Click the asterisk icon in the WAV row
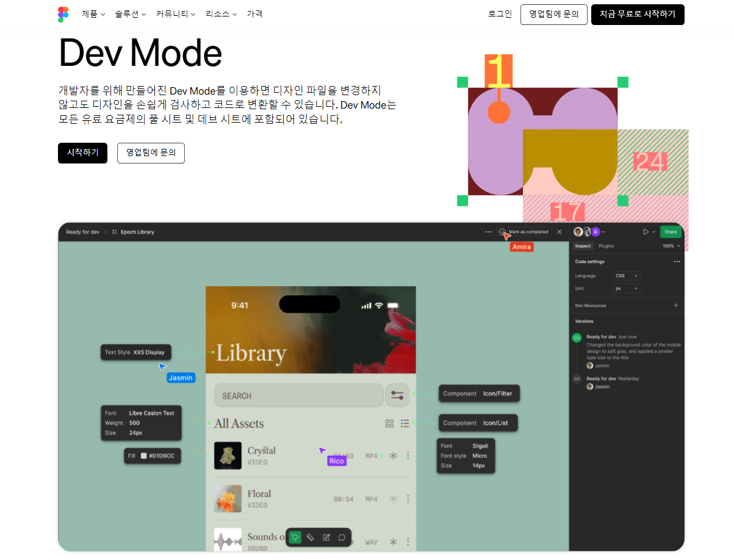Image resolution: width=734 pixels, height=560 pixels. (x=394, y=542)
